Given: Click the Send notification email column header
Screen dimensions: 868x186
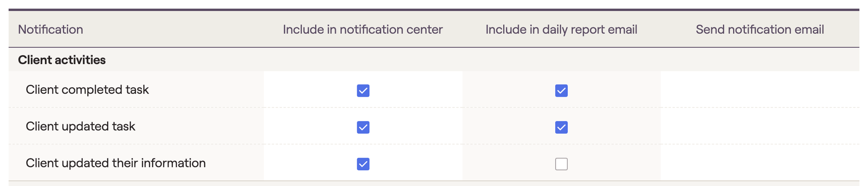Looking at the screenshot, I should [760, 29].
